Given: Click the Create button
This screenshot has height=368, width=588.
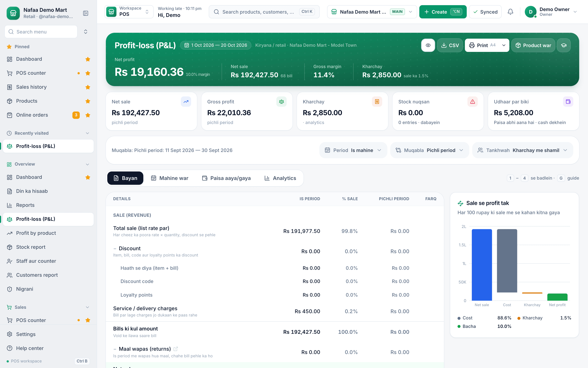Looking at the screenshot, I should 443,12.
